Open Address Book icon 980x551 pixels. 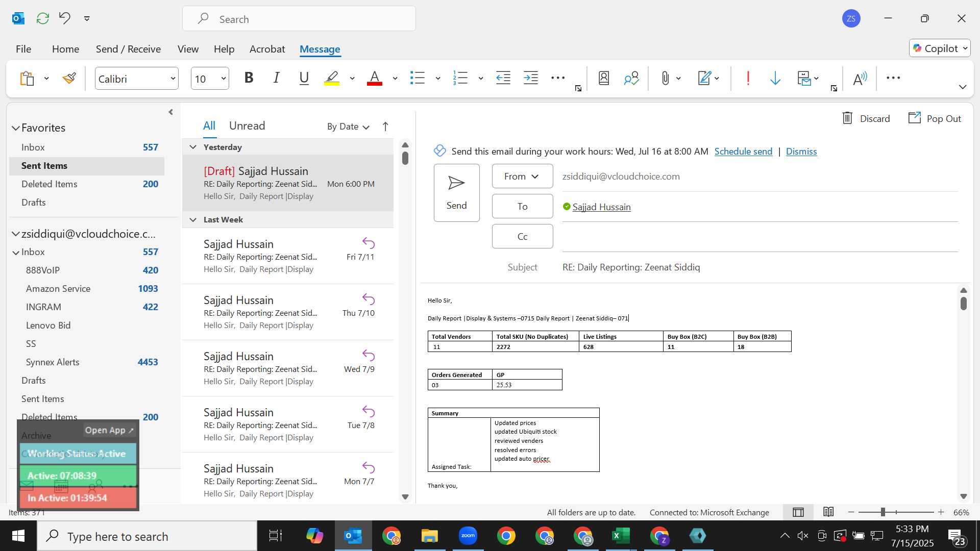pos(604,78)
